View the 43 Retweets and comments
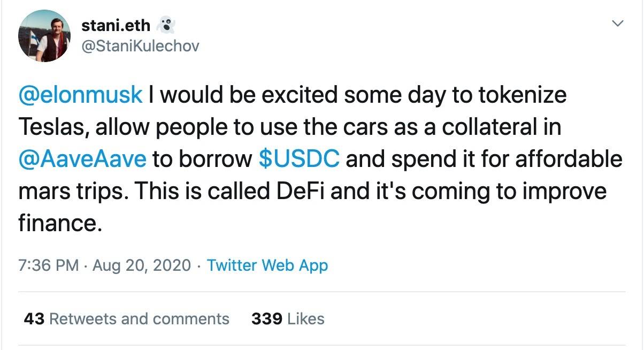The width and height of the screenshot is (644, 350). 127,319
